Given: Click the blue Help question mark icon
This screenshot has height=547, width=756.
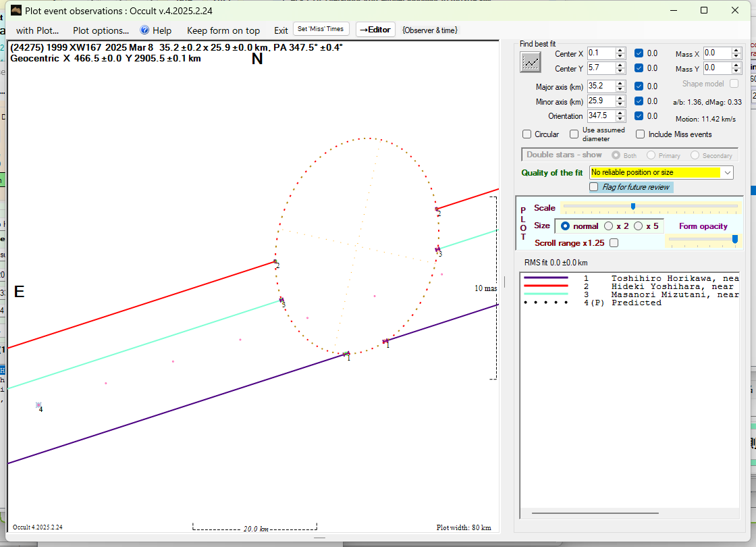Looking at the screenshot, I should click(x=144, y=30).
